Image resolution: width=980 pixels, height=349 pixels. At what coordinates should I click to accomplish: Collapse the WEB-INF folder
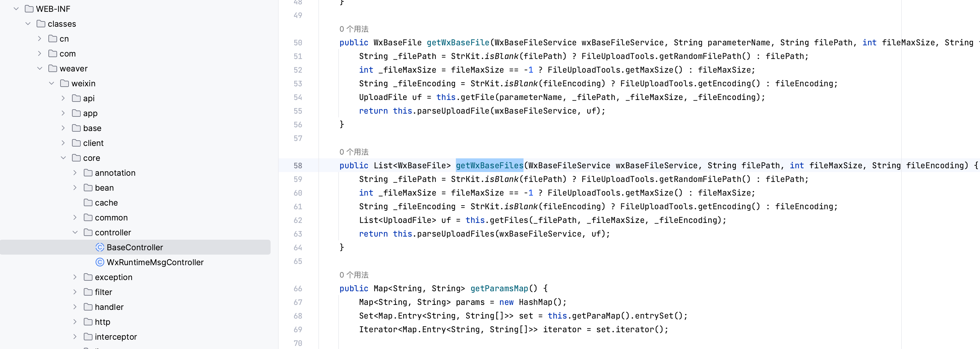[16, 9]
